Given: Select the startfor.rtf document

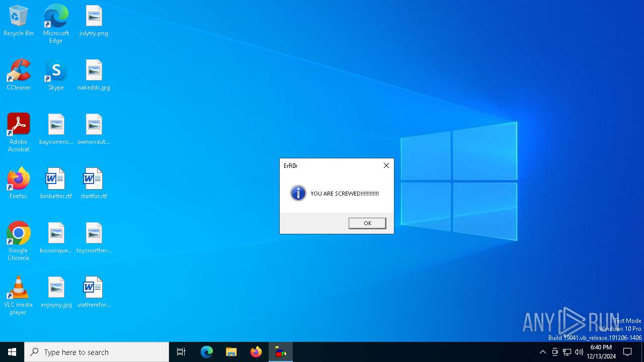Looking at the screenshot, I should pyautogui.click(x=94, y=184).
